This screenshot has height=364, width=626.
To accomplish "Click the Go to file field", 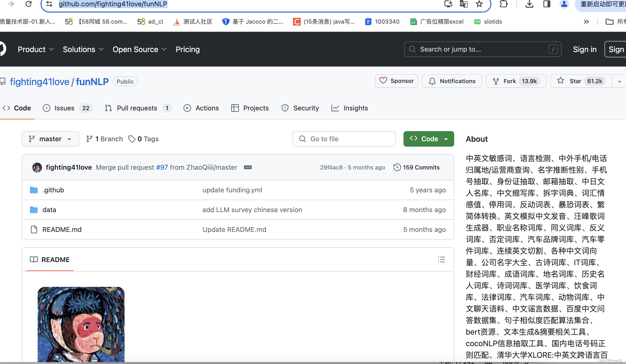I will click(x=344, y=139).
